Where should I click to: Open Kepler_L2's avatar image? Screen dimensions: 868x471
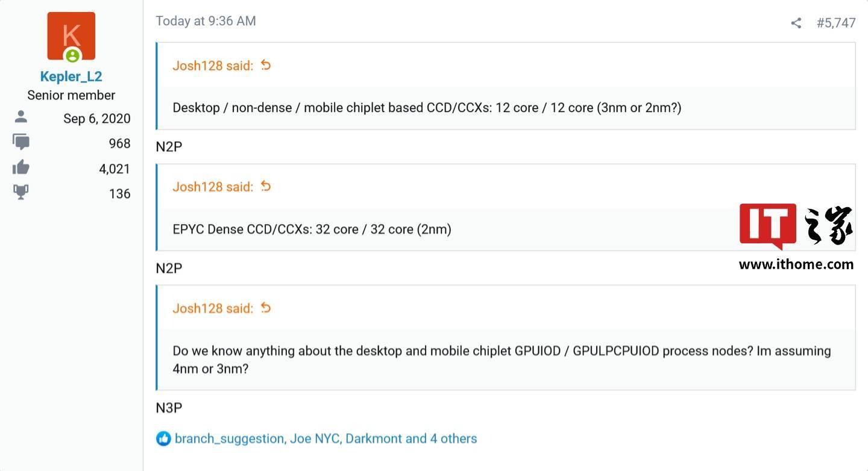71,36
